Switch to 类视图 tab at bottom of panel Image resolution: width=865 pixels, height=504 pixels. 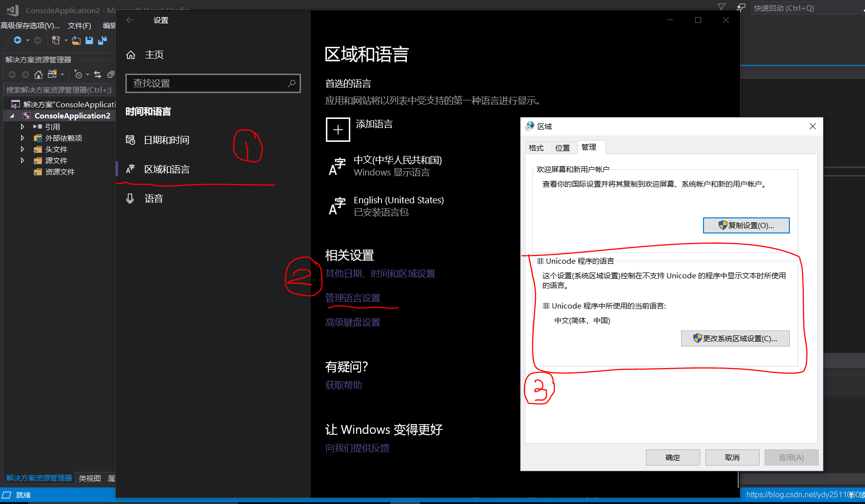[90, 478]
